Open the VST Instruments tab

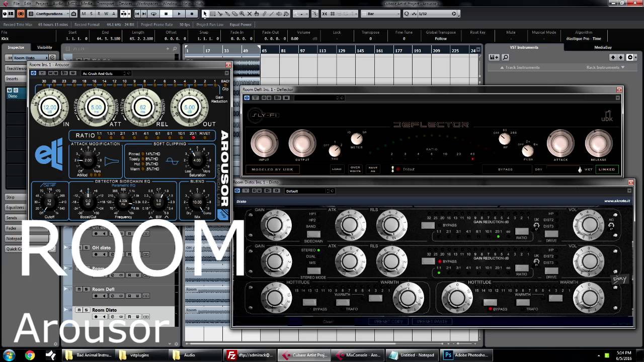point(524,47)
